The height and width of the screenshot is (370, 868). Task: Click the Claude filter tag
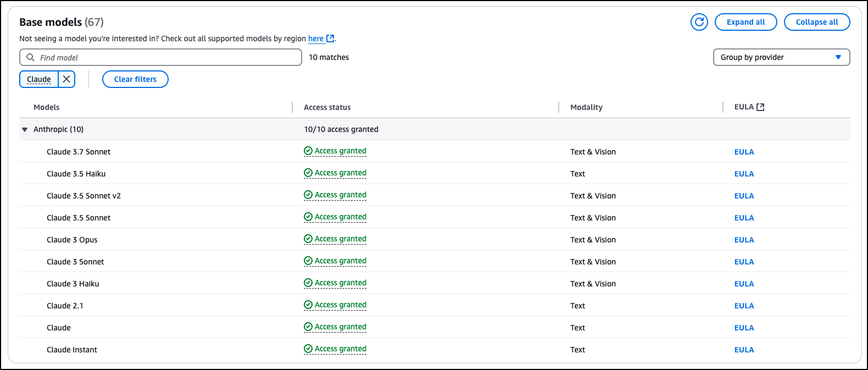(39, 79)
